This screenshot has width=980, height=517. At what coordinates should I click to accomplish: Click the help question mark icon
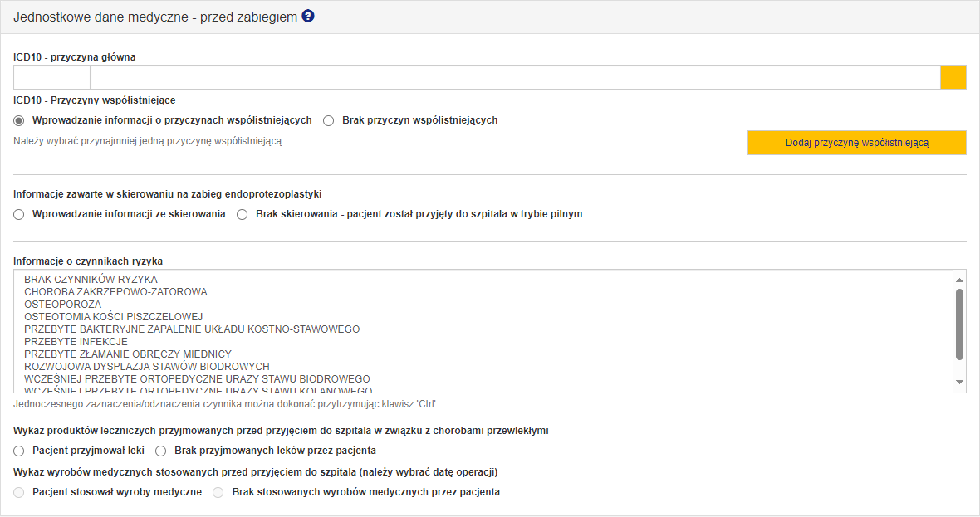308,16
